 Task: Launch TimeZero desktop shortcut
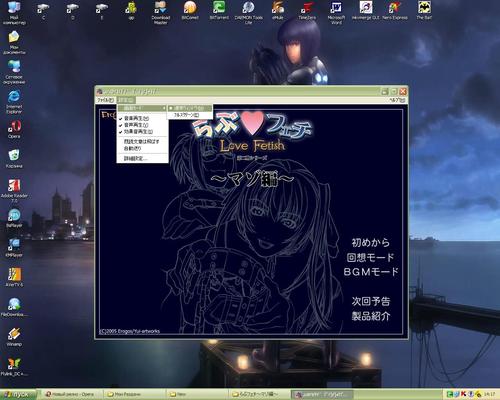307,11
